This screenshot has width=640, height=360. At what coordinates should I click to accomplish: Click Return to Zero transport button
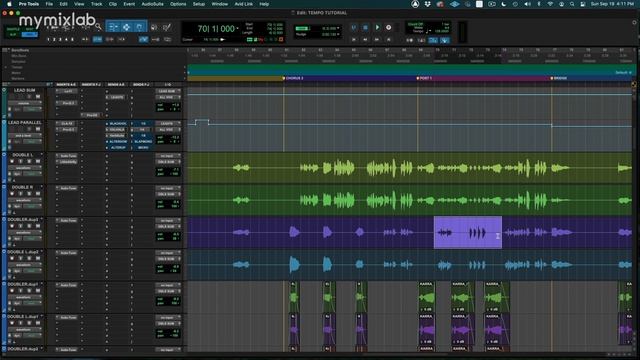pos(354,40)
